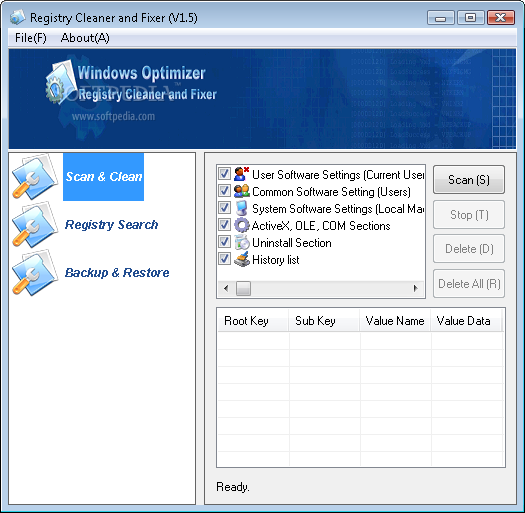Select the Scan & Clean section
The image size is (525, 513).
click(x=103, y=177)
